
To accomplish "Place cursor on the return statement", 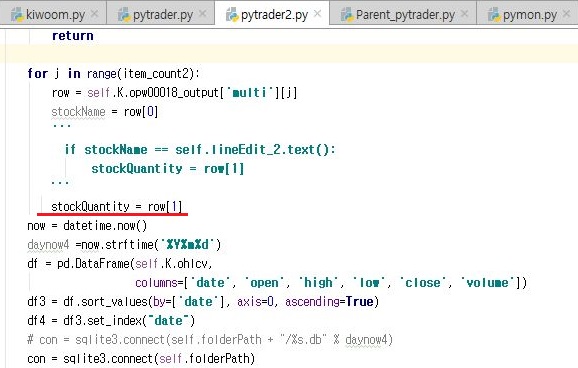I will (73, 36).
